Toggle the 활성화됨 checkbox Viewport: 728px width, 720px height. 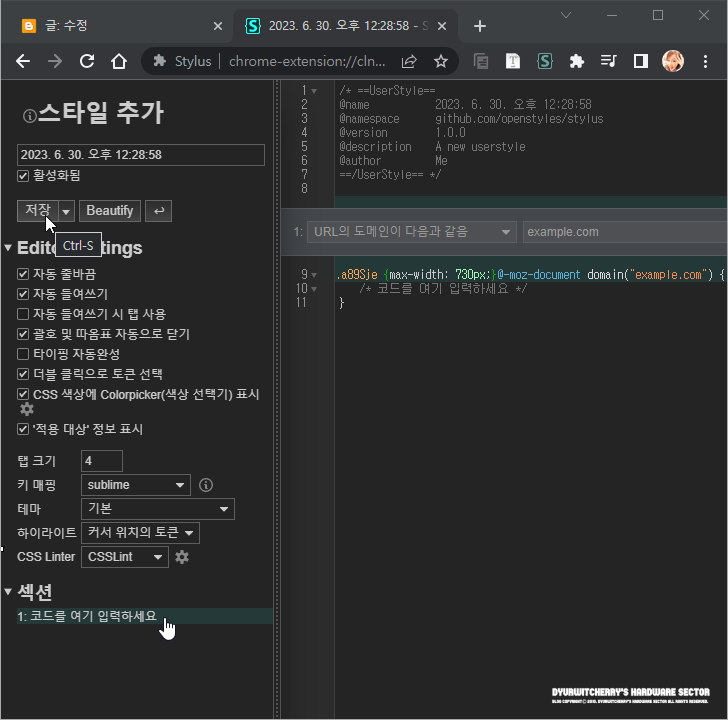coord(23,176)
